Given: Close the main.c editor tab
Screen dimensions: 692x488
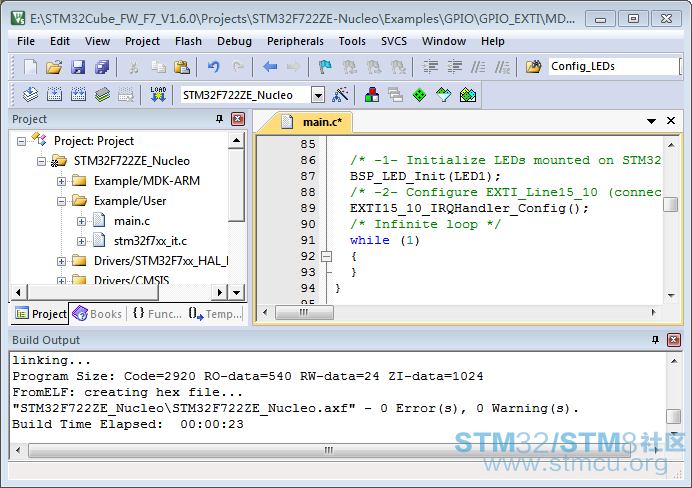Looking at the screenshot, I should (671, 121).
